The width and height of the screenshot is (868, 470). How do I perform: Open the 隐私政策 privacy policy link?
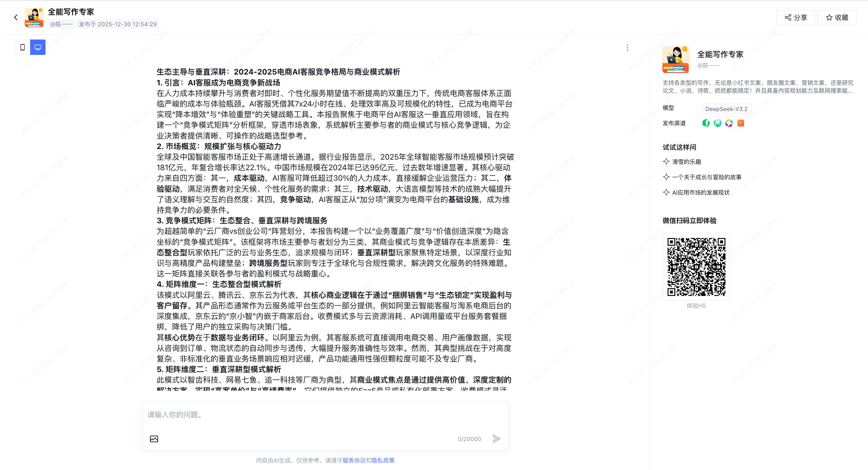(383, 460)
